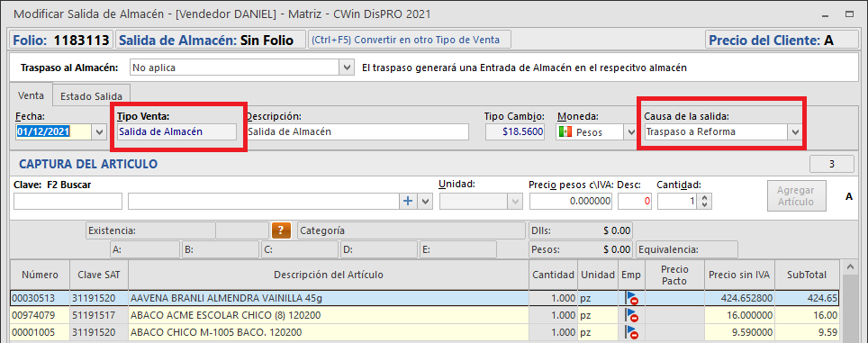Select row ABACO ACME ESCOLAR CHICO (8) 120200
The height and width of the screenshot is (343, 868).
coord(425,315)
